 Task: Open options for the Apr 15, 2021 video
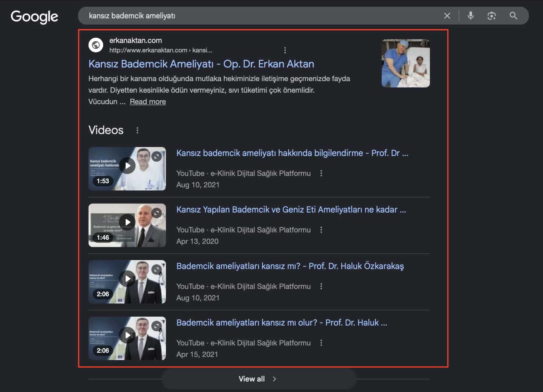click(x=321, y=343)
